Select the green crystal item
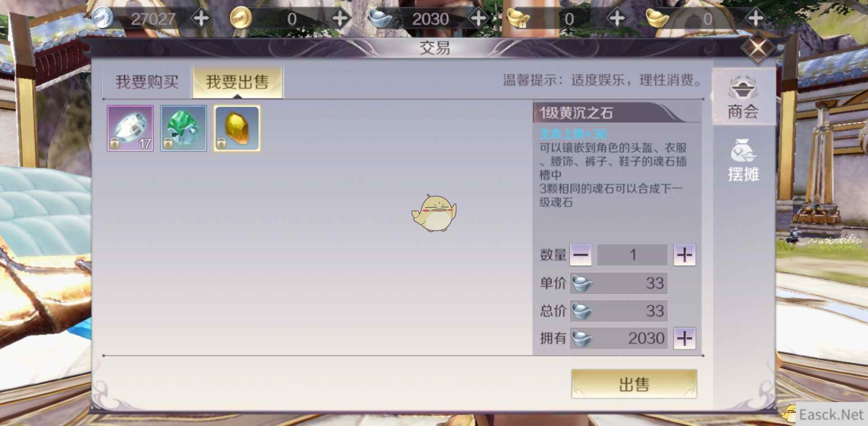 pos(184,128)
